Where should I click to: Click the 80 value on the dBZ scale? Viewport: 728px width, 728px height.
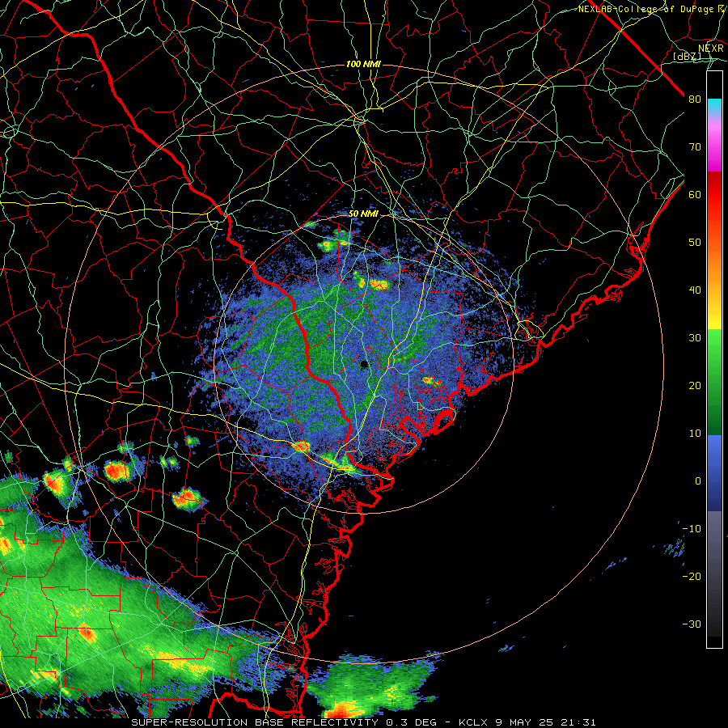(695, 99)
